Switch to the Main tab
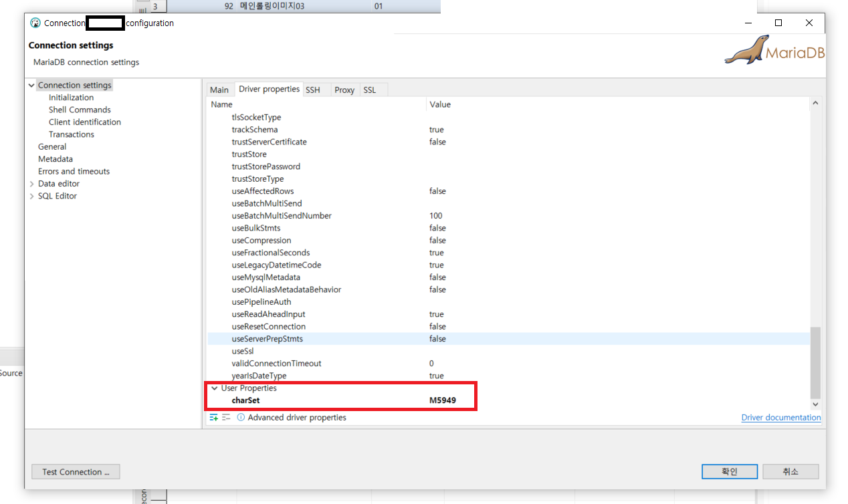The width and height of the screenshot is (848, 504). tap(219, 89)
